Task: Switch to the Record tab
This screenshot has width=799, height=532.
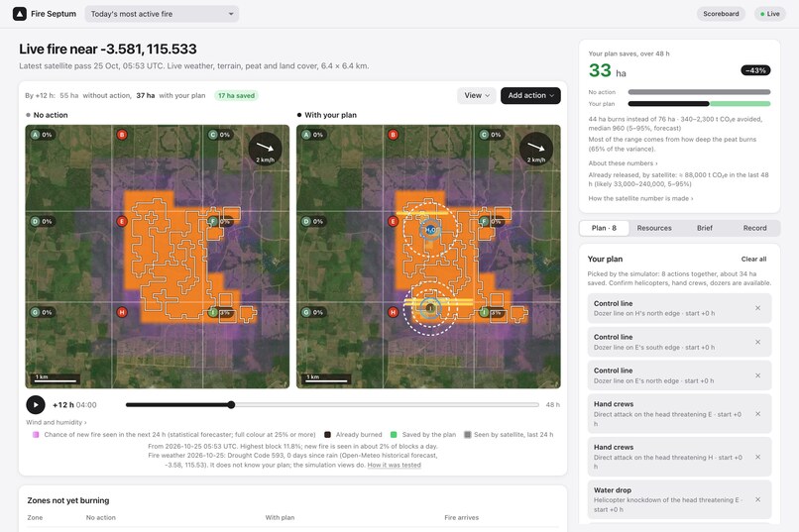Action: coord(754,228)
